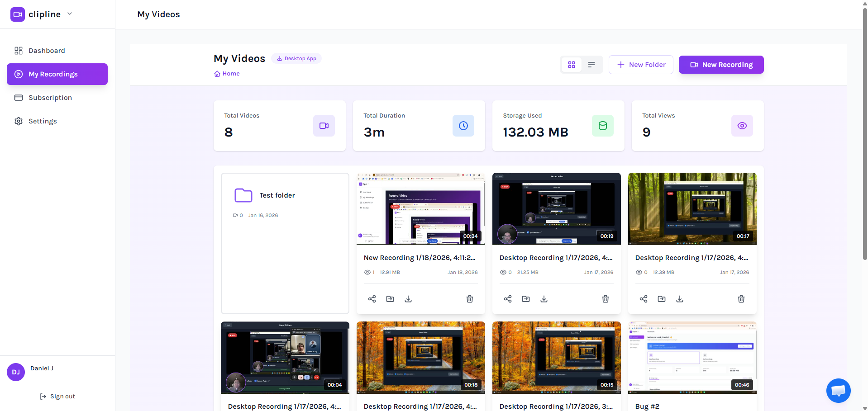Go to Subscription page
The height and width of the screenshot is (411, 868).
tap(57, 98)
